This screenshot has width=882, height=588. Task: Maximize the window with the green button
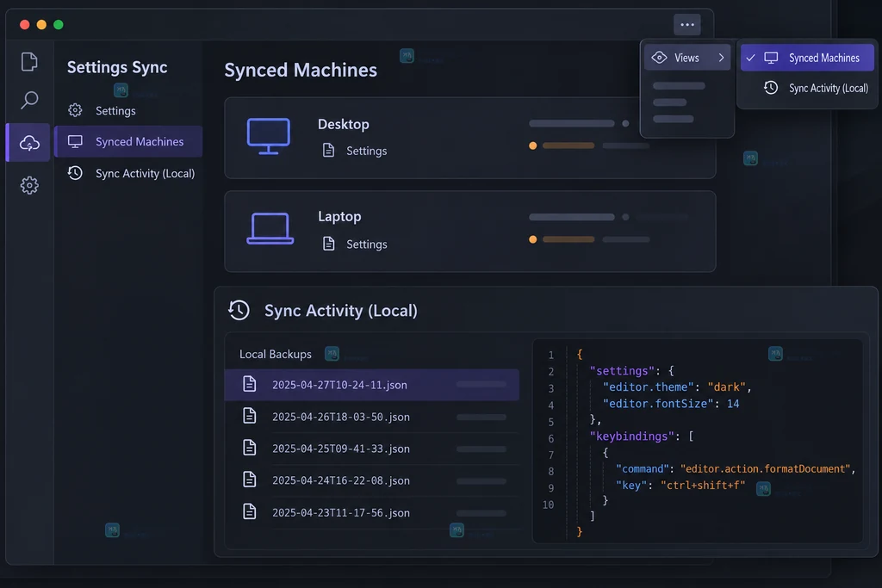[59, 25]
